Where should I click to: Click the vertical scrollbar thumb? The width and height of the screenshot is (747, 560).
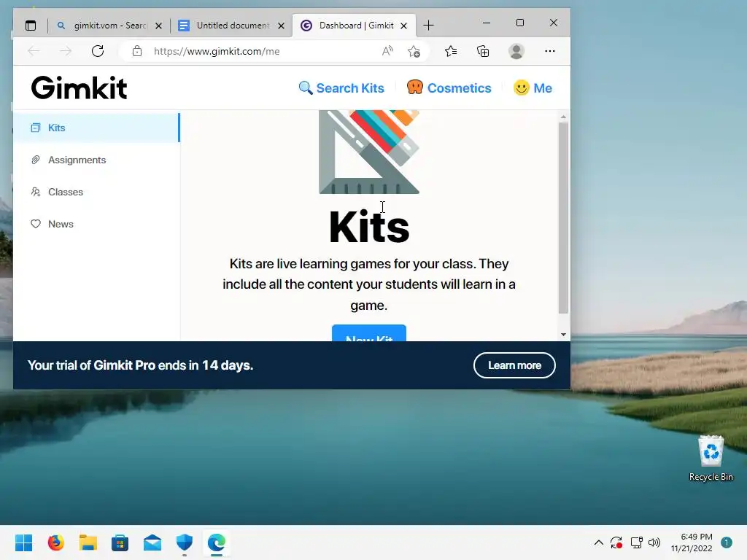tap(563, 217)
